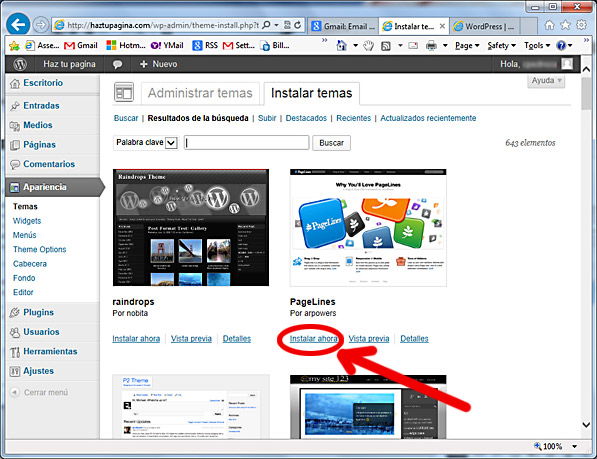Click the Read mail icon in command bar
The image size is (597, 459).
[413, 46]
